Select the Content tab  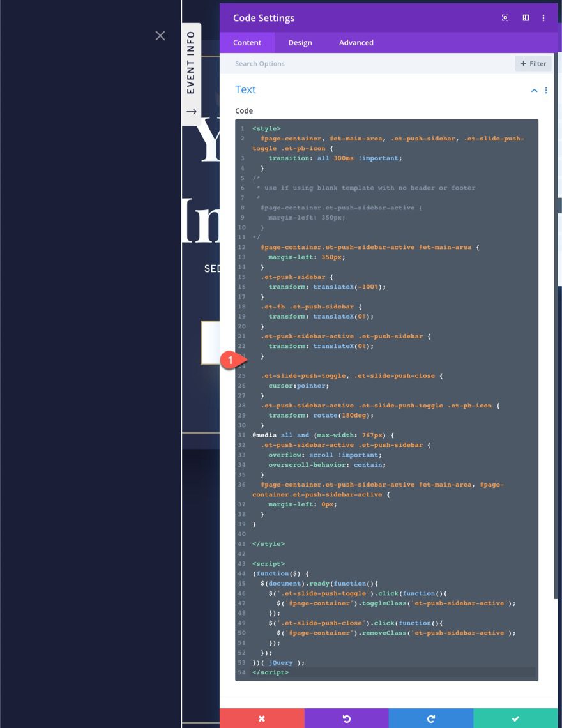point(247,42)
